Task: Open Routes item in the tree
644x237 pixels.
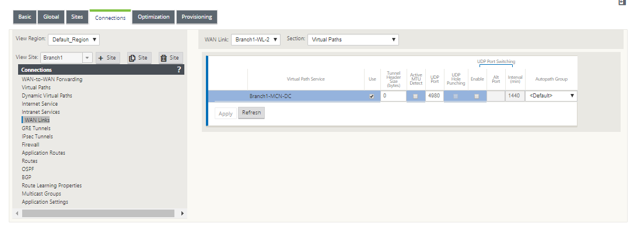Action: (30, 161)
